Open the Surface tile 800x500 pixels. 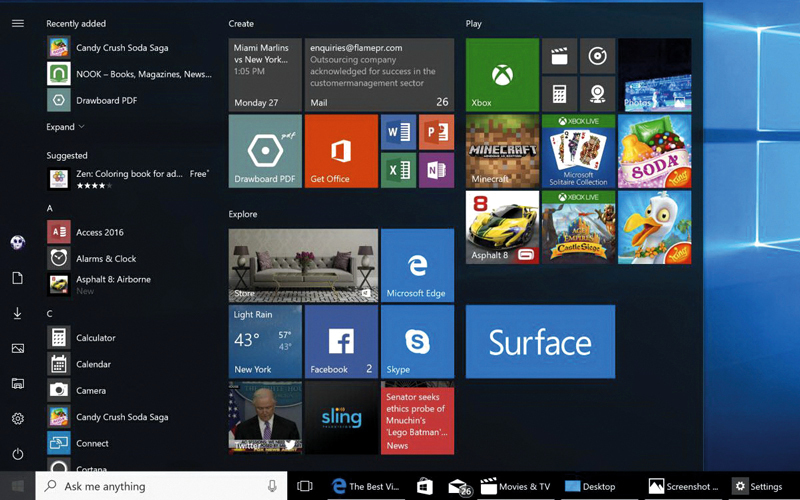point(540,342)
